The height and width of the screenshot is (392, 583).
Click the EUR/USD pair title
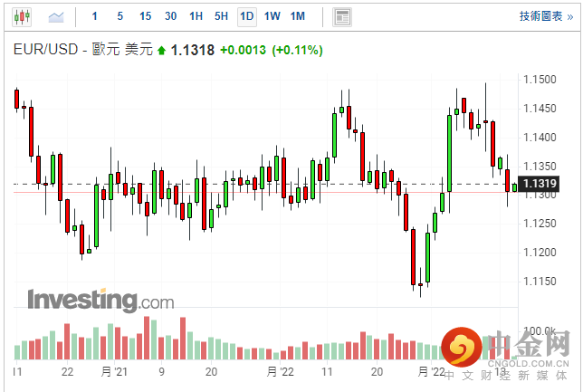(47, 50)
